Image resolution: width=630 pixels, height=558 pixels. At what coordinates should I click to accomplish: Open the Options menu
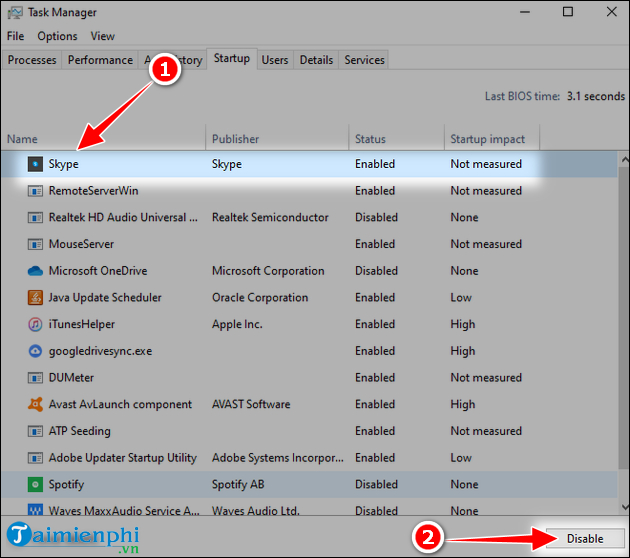click(57, 36)
